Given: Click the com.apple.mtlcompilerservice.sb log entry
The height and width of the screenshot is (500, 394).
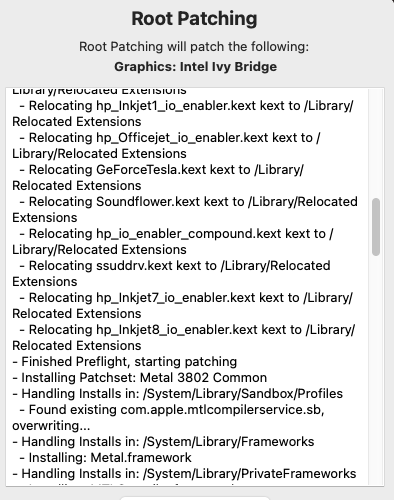Looking at the screenshot, I should click(168, 418).
